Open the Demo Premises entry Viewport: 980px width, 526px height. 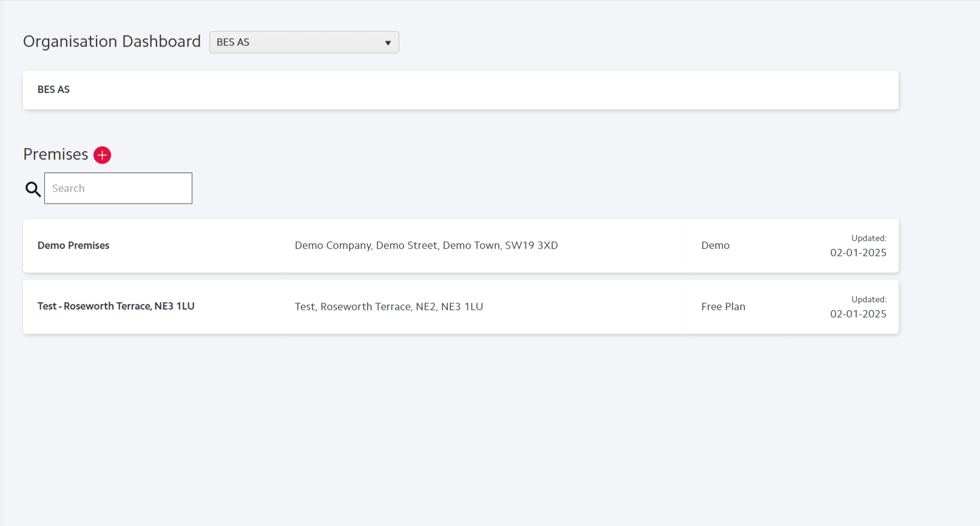[x=73, y=246]
